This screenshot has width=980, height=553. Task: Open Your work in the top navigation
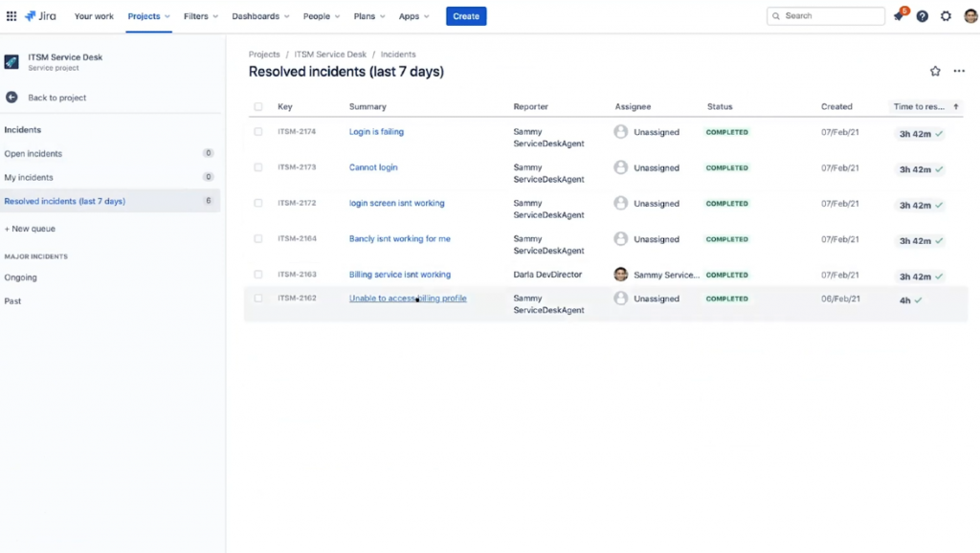pos(94,16)
